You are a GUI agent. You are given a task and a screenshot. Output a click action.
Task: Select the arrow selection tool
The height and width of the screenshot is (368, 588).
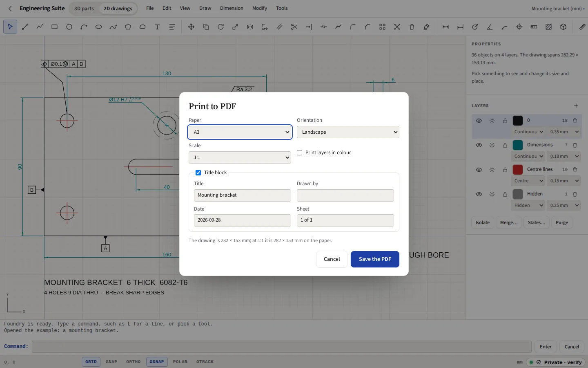click(x=10, y=27)
